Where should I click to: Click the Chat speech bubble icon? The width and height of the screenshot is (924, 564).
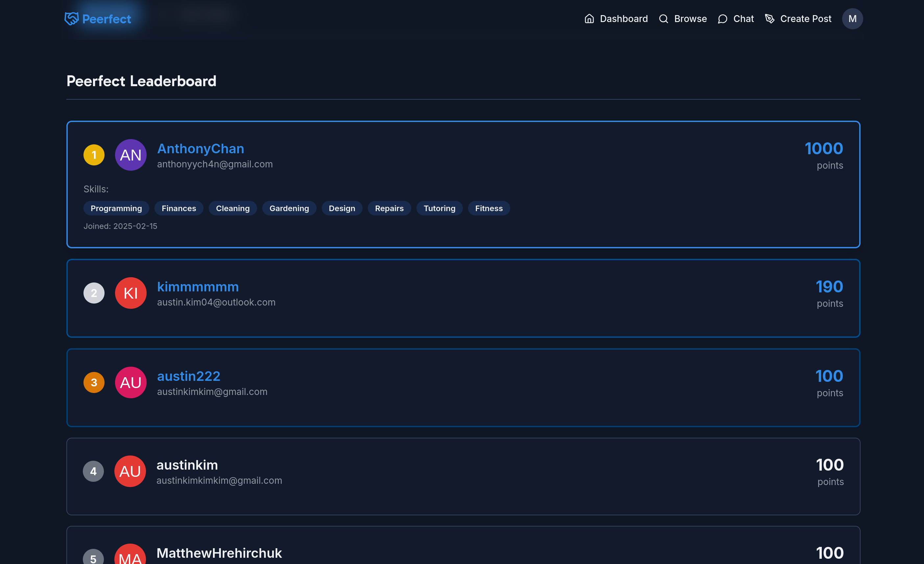tap(722, 19)
